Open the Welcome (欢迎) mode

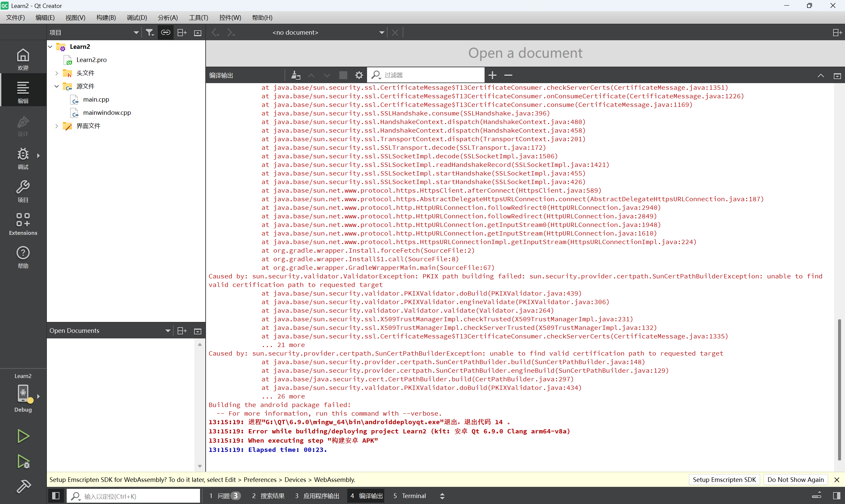(x=23, y=59)
